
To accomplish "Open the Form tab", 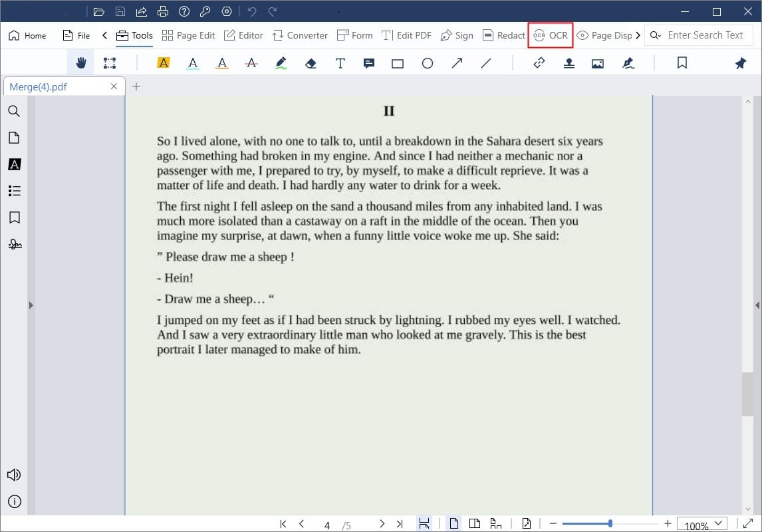I will click(x=355, y=35).
